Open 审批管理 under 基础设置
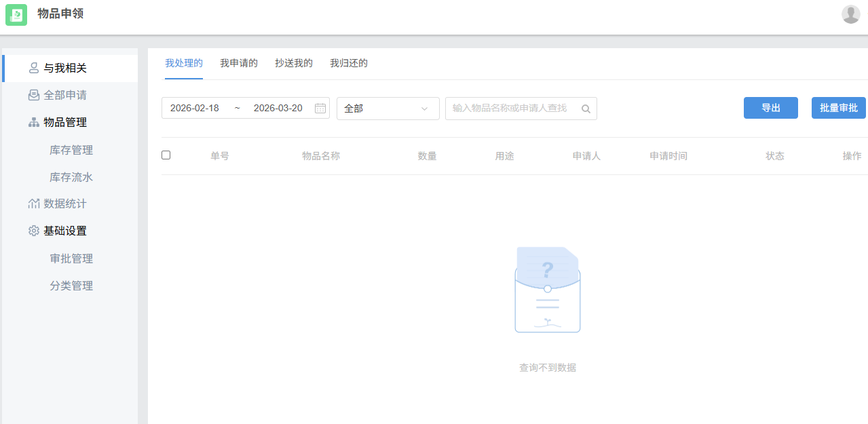The image size is (868, 424). 71,258
